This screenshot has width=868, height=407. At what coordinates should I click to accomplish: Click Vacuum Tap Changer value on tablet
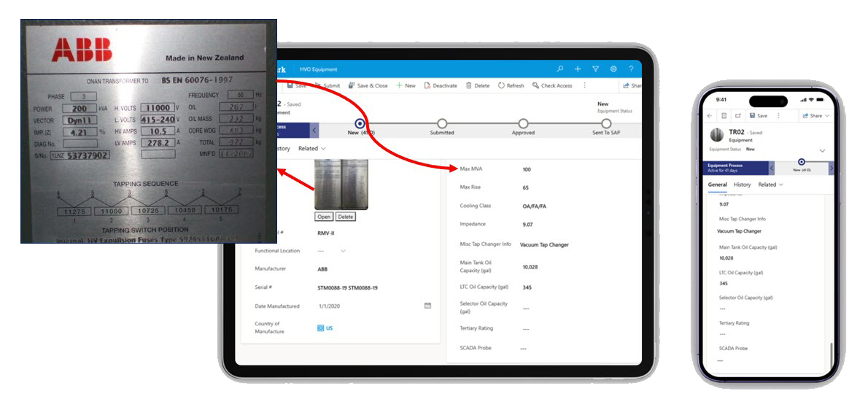pos(545,244)
